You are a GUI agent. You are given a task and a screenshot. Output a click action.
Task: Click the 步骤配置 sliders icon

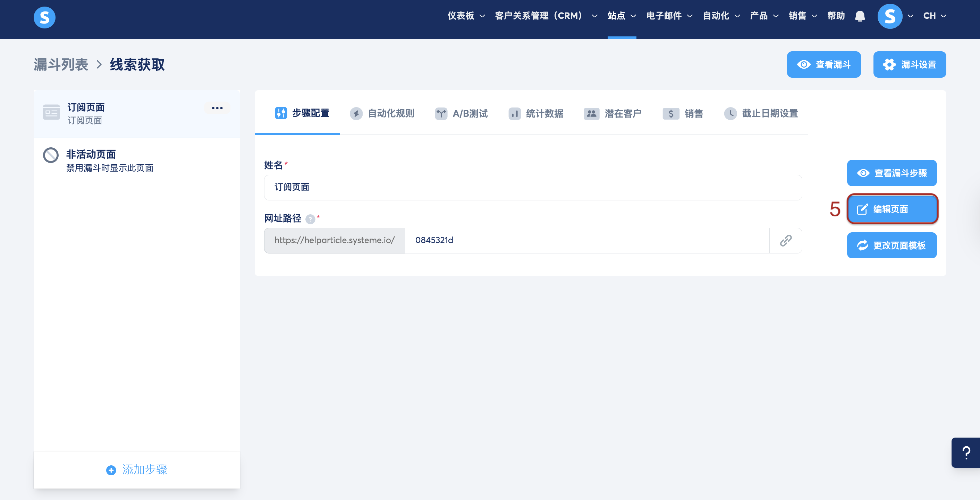pos(281,113)
